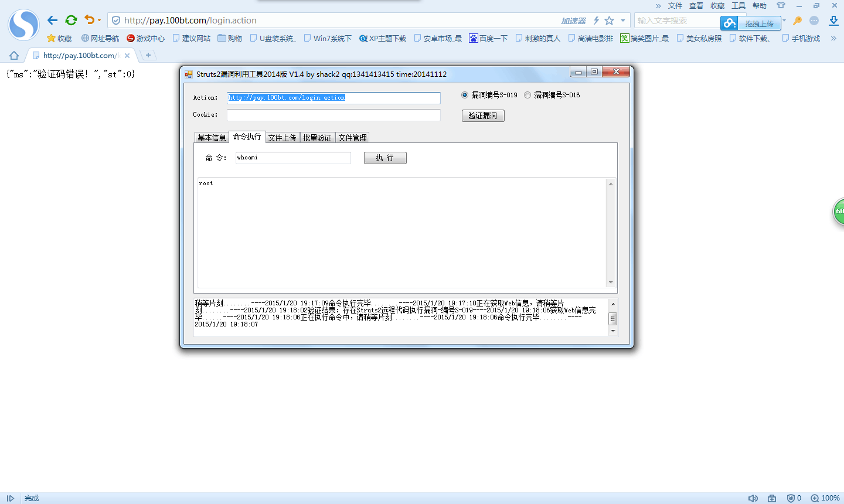
Task: Click the command input containing whoami
Action: pos(293,158)
